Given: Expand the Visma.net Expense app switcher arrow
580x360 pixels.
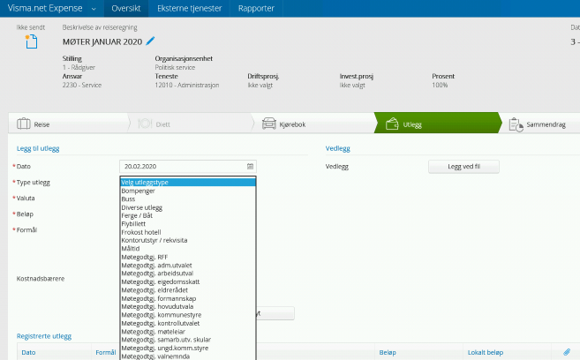Looking at the screenshot, I should [94, 9].
